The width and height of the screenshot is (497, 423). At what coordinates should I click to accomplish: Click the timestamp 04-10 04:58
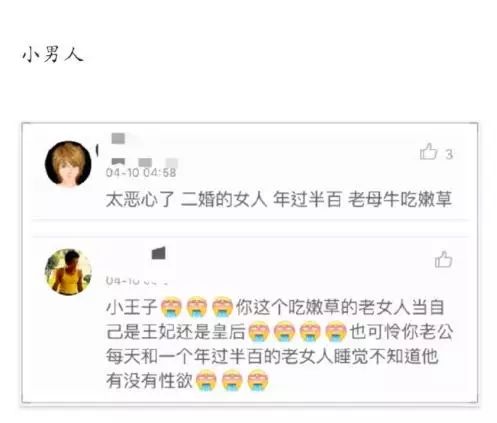[141, 173]
